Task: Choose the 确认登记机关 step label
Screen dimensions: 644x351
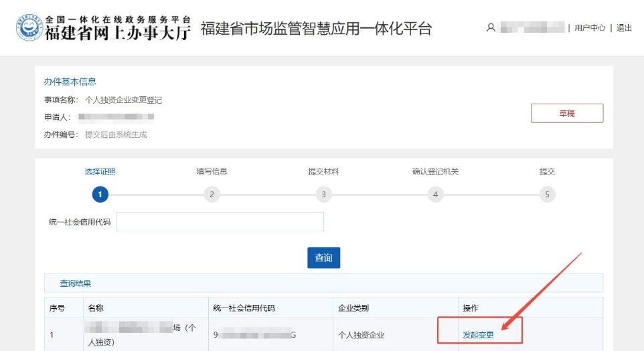Action: coord(435,171)
